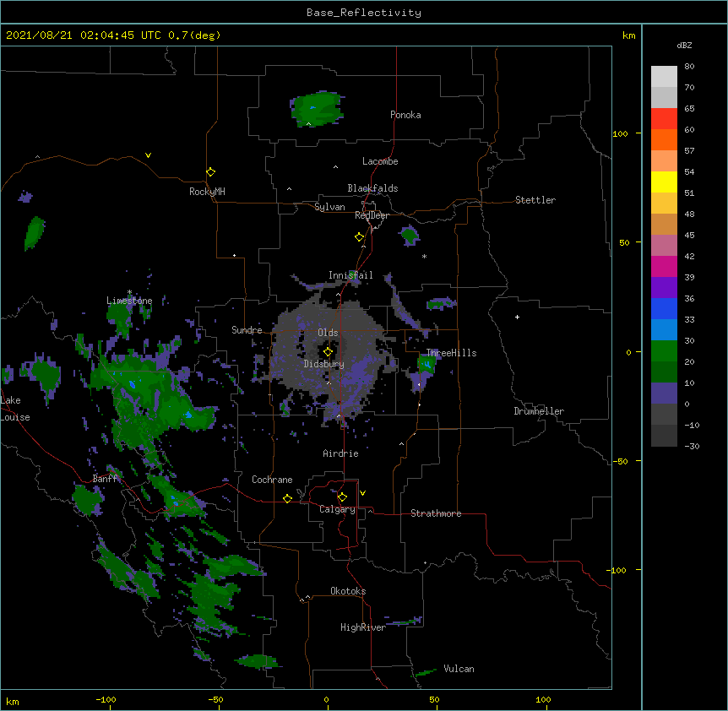
Task: Select the yellow 51-54 dBZ legend swatch
Action: 664,182
